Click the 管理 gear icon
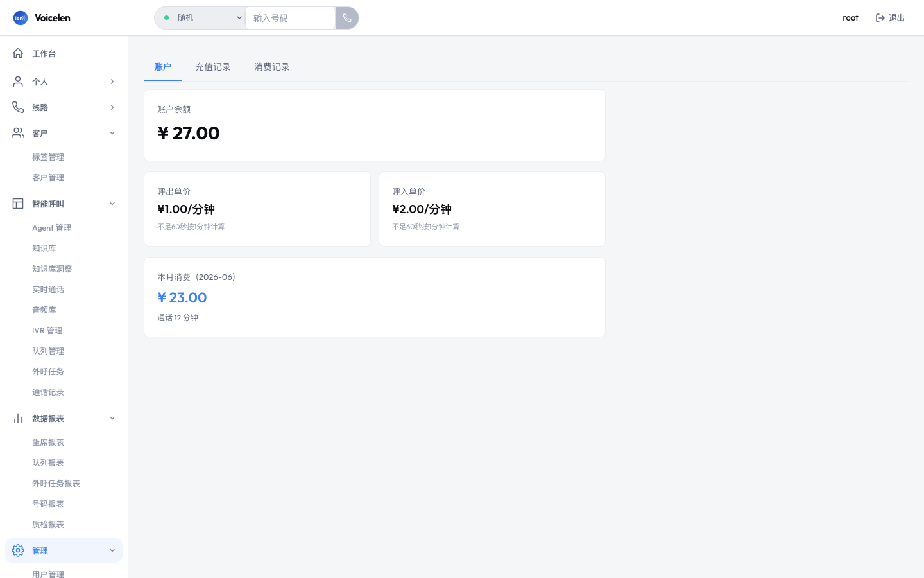This screenshot has width=924, height=578. tap(18, 550)
